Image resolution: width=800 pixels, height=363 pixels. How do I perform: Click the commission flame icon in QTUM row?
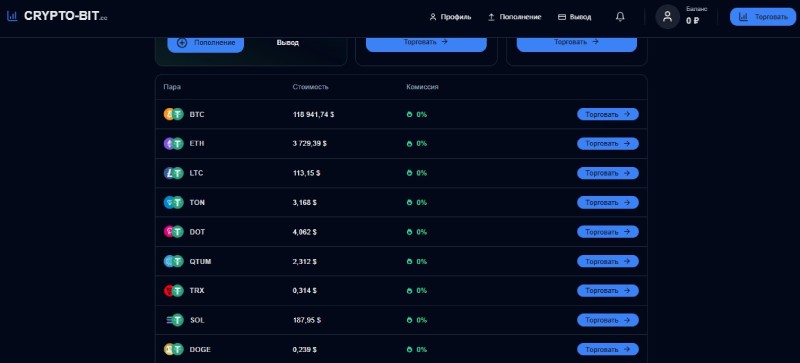(409, 261)
